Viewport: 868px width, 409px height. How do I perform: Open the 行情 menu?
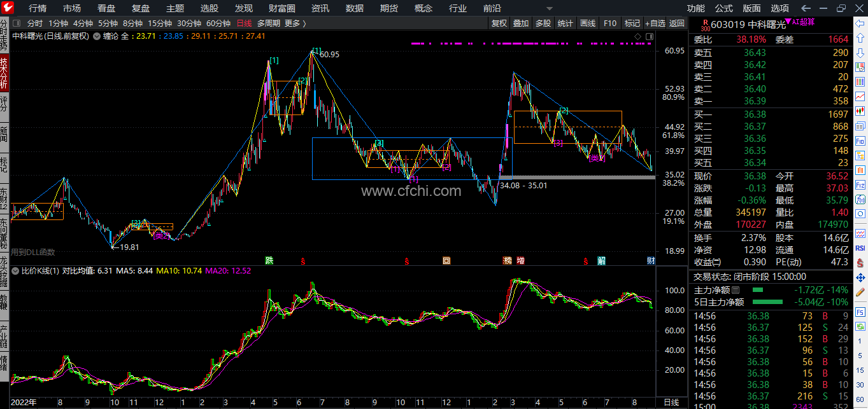pos(38,8)
